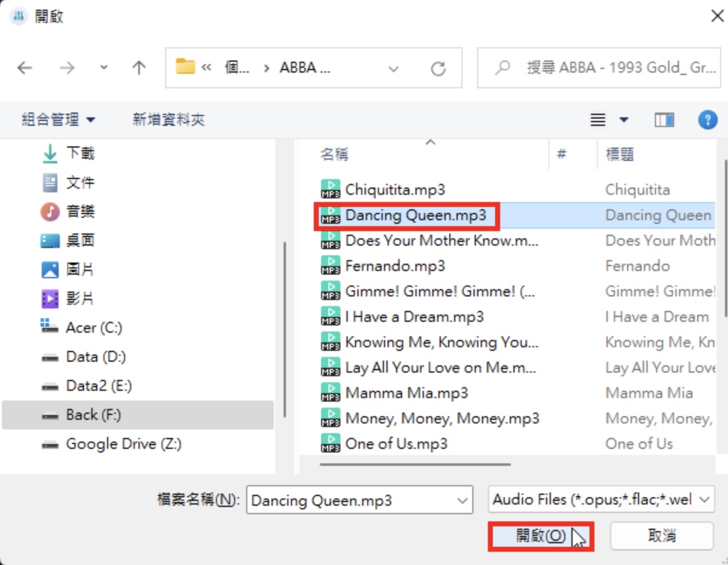Screen dimensions: 728x565
Task: Create a new folder with 新增資料夾
Action: coord(169,120)
